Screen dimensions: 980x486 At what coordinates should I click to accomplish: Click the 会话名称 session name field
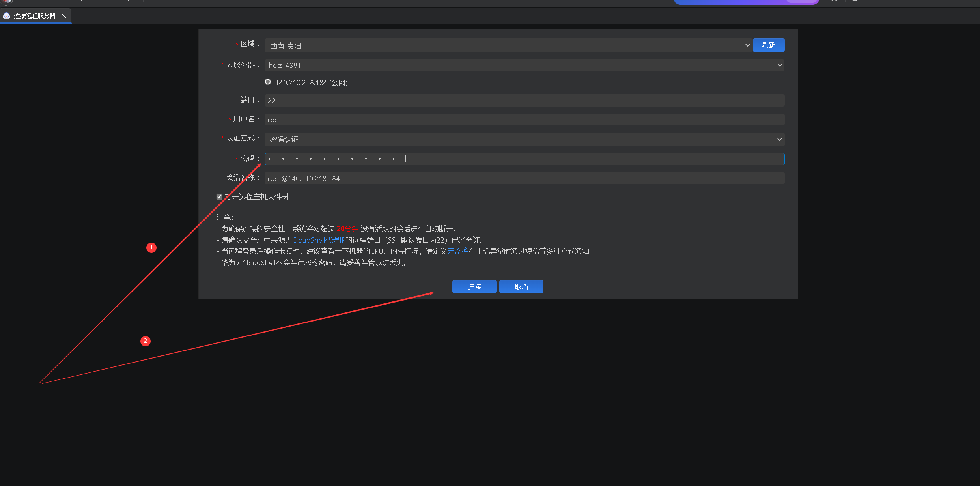(524, 178)
